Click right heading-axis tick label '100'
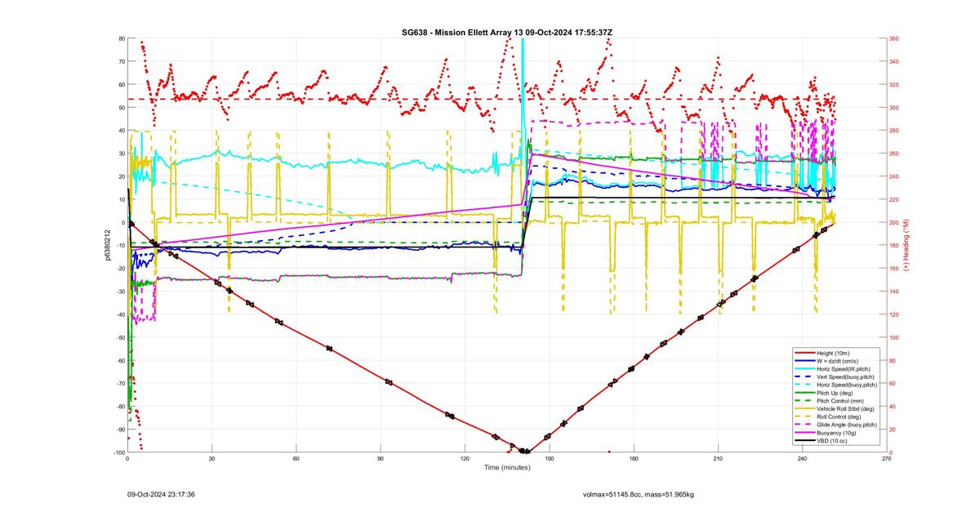Viewport: 980px width, 508px height. coord(895,337)
